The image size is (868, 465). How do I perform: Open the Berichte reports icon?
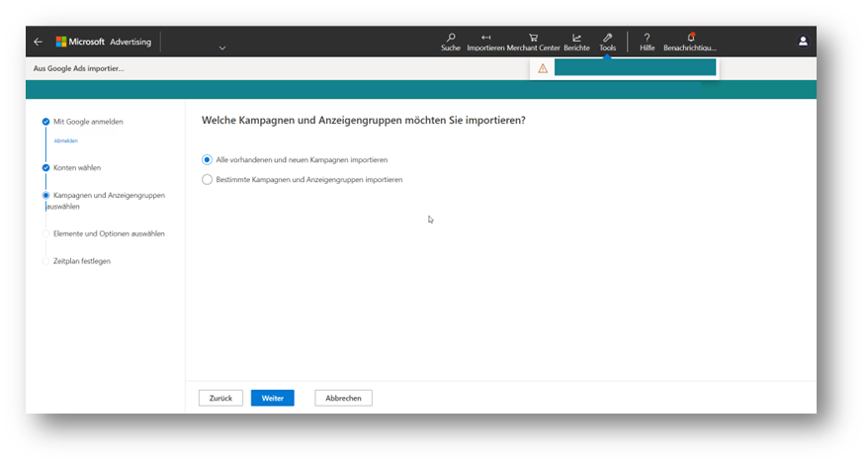tap(576, 39)
